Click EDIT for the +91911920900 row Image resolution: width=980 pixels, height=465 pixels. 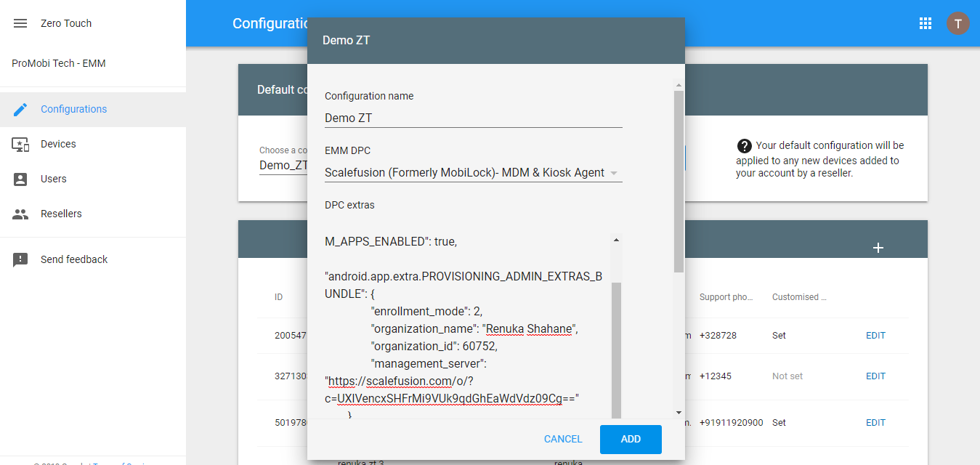click(875, 422)
